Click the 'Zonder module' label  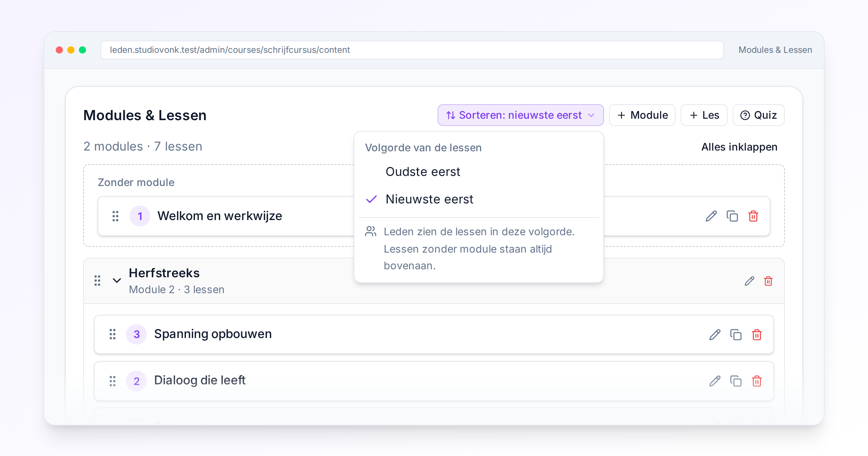(x=136, y=182)
